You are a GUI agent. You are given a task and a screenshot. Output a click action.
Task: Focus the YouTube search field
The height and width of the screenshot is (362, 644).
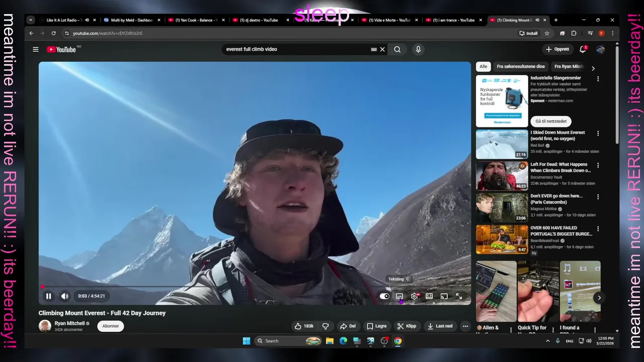tap(297, 49)
